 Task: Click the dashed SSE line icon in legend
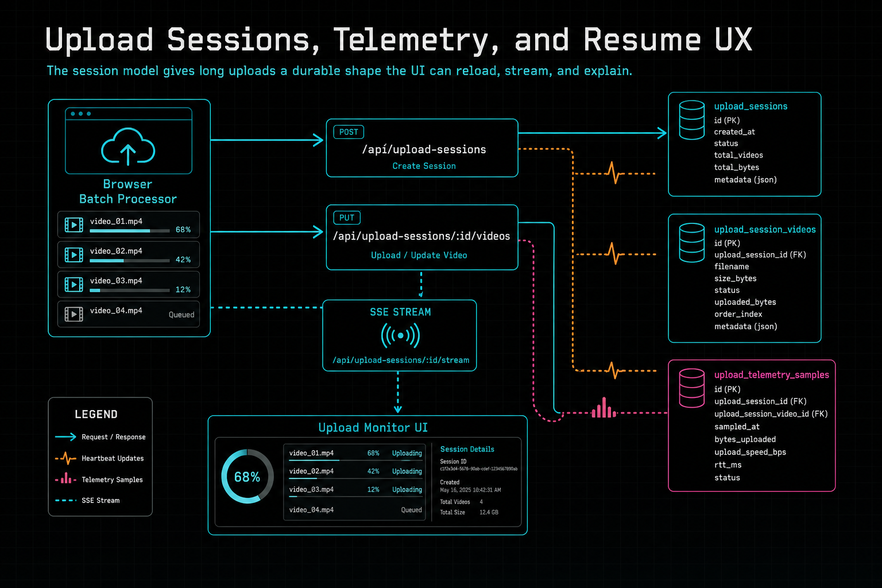click(65, 501)
